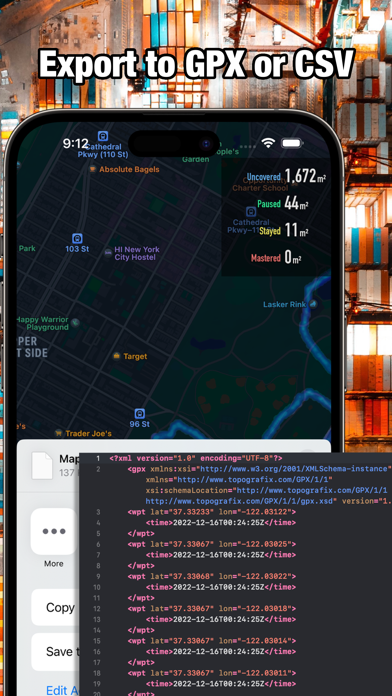Click waypoint lon -122.03022 line

(212, 576)
